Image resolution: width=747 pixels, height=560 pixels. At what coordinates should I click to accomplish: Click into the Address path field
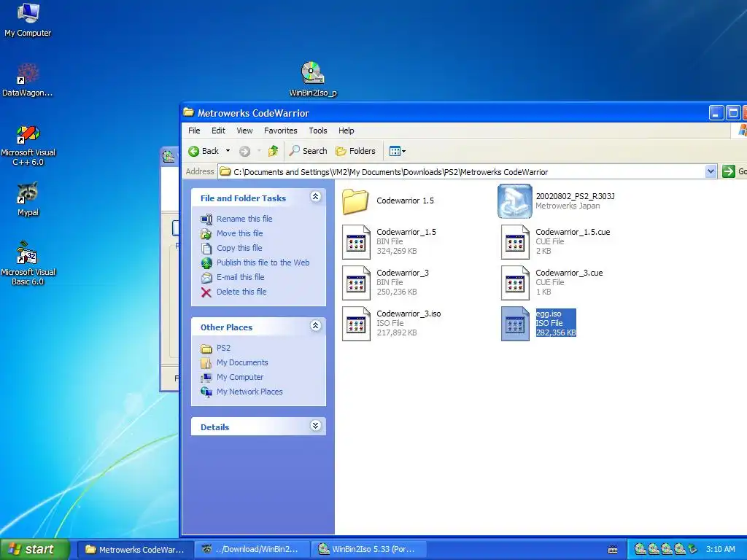pyautogui.click(x=462, y=171)
